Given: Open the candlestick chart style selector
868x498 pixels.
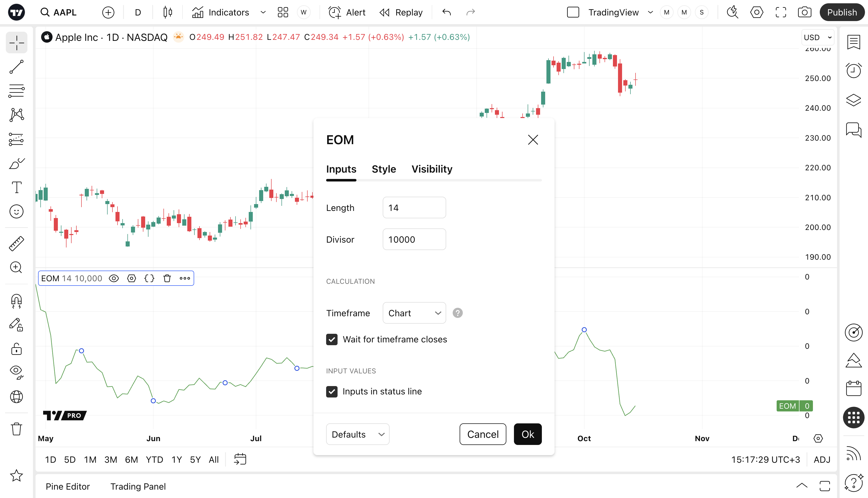Looking at the screenshot, I should (168, 12).
